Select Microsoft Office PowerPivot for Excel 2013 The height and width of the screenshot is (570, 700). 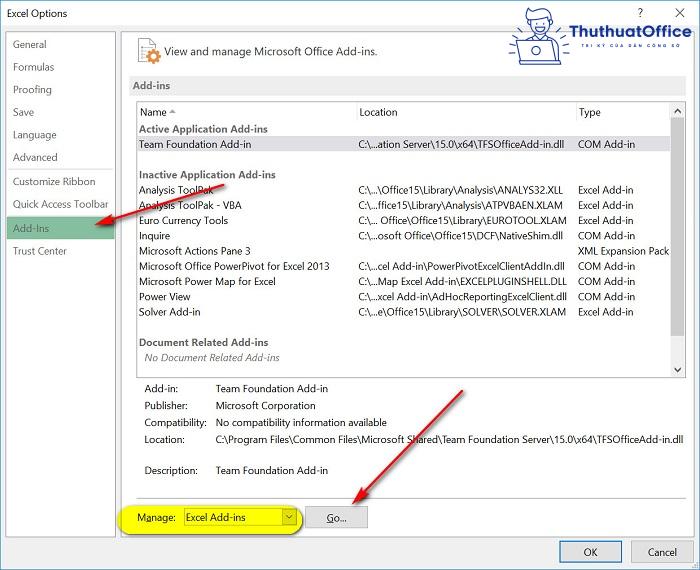point(404,266)
